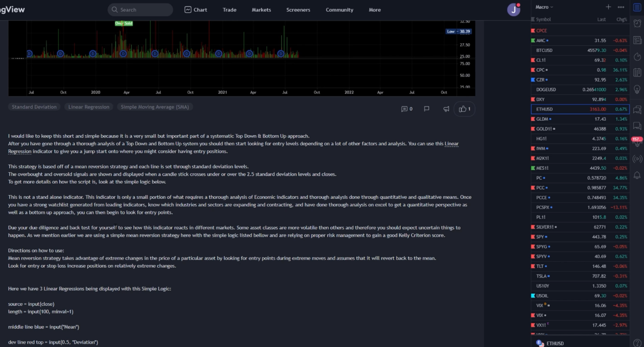Open the watchlist three-dots options menu
Viewport: 644px width, 347px height.
point(621,7)
